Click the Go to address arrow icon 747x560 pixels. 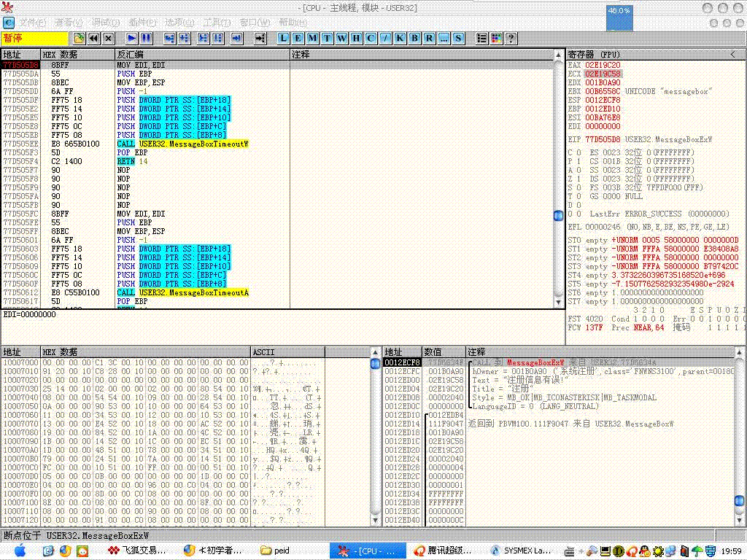(x=260, y=38)
